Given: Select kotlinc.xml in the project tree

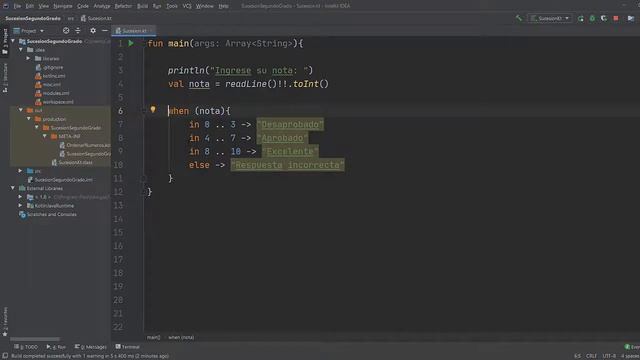Looking at the screenshot, I should 50,76.
